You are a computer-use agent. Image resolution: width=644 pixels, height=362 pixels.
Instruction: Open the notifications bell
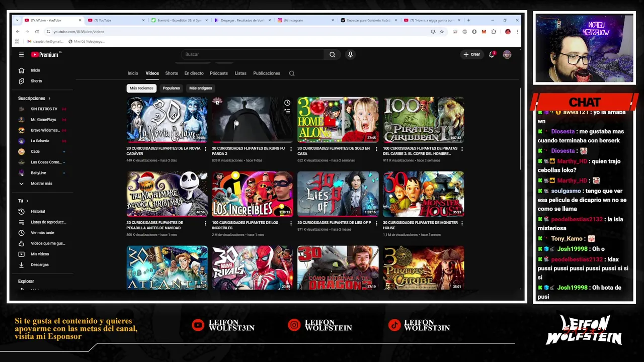[492, 54]
